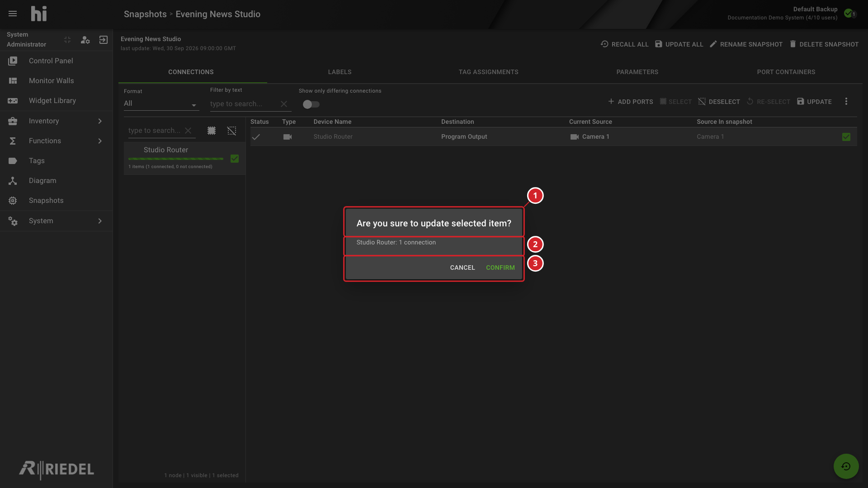Confirm updating the selected item
Viewport: 868px width, 488px height.
500,267
